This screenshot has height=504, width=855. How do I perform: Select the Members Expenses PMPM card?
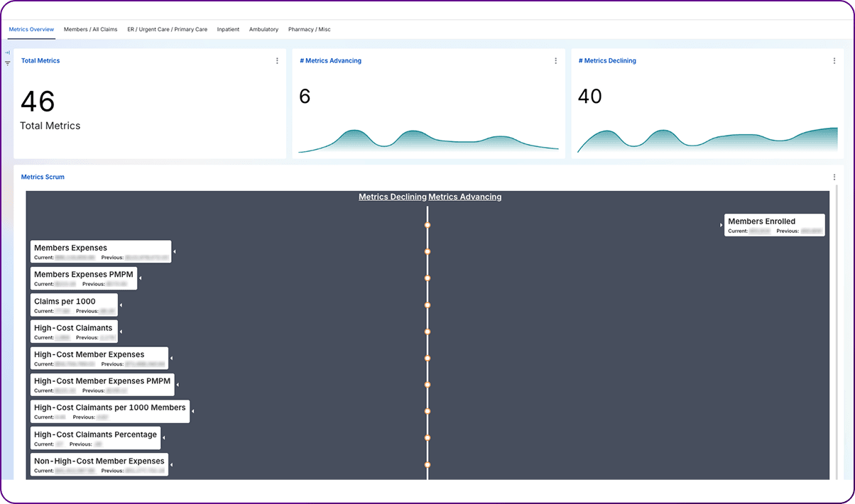pos(84,278)
